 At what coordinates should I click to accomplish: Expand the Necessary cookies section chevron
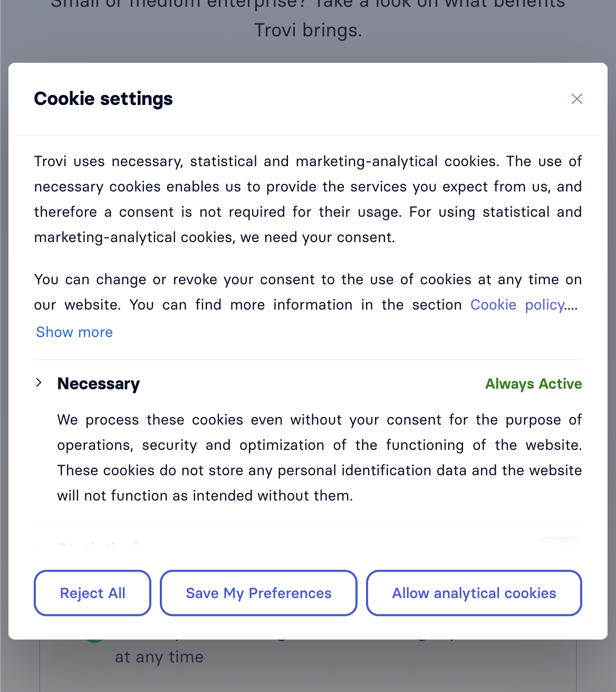(x=38, y=383)
